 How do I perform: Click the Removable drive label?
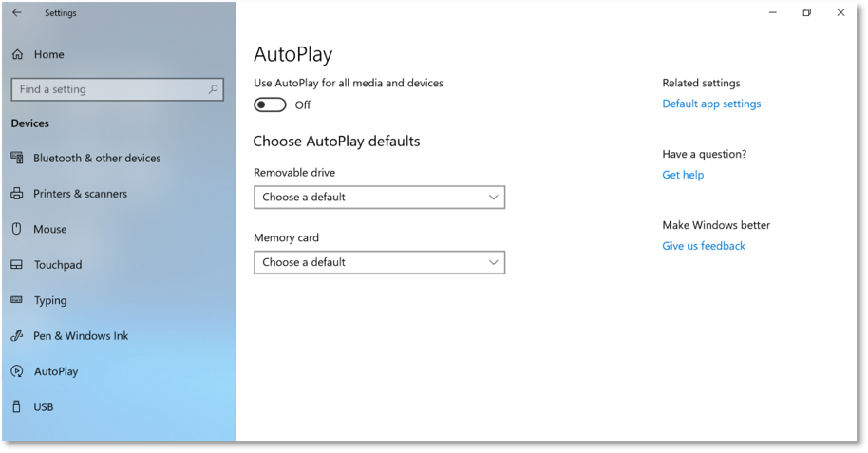(x=294, y=172)
